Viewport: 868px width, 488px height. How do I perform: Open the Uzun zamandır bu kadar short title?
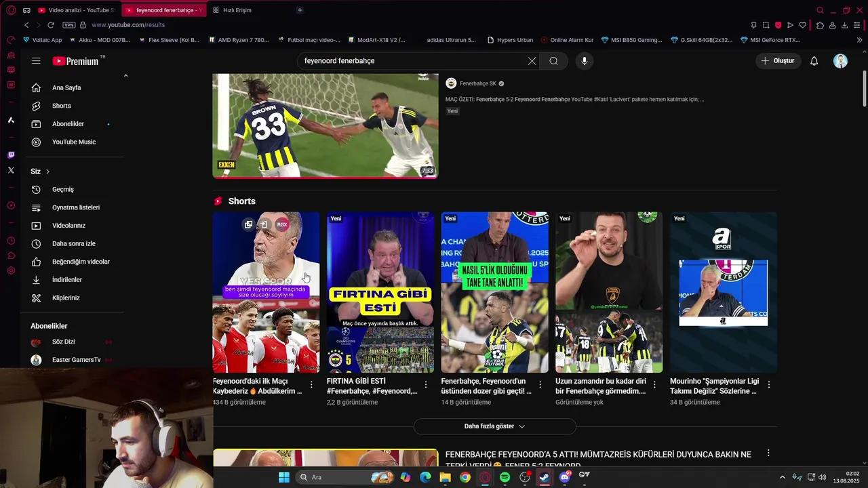point(601,386)
